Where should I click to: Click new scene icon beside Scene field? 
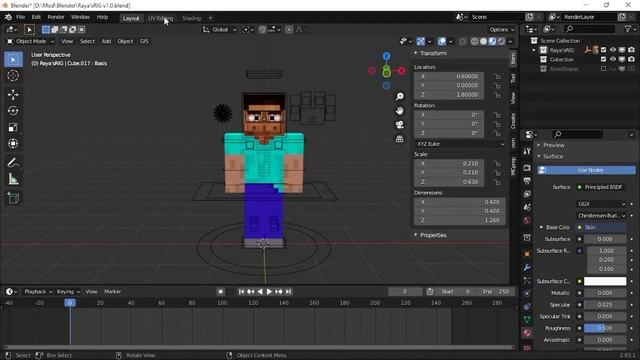tap(529, 17)
